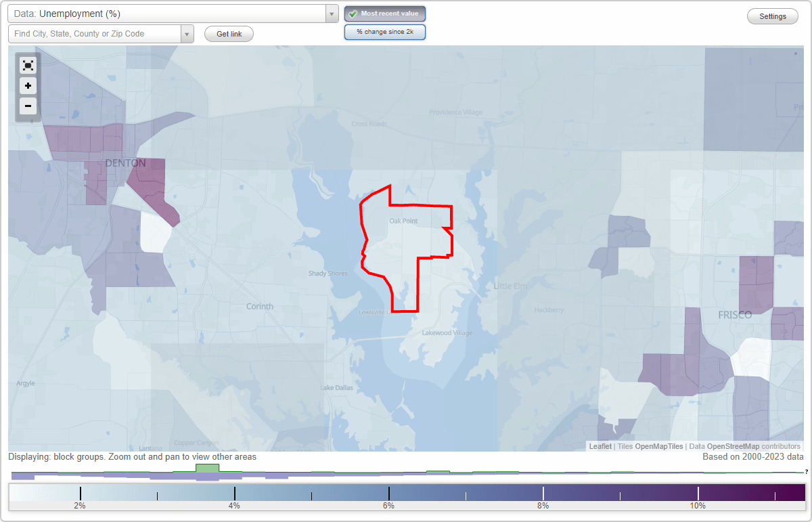
Task: Click the DENTON label on map
Action: [125, 163]
